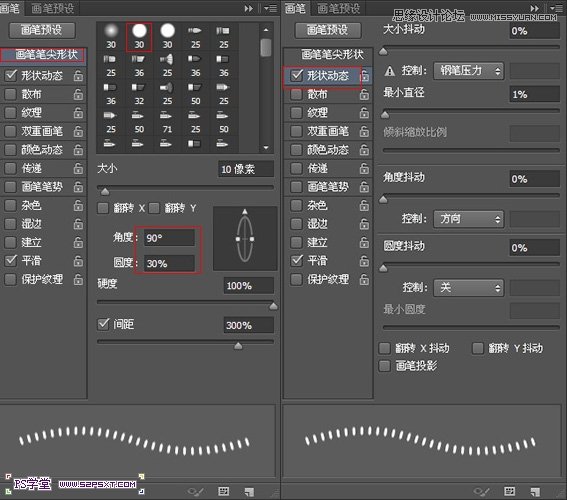The image size is (567, 500).
Task: Click left panel live tip preview toggle icon
Action: [196, 491]
